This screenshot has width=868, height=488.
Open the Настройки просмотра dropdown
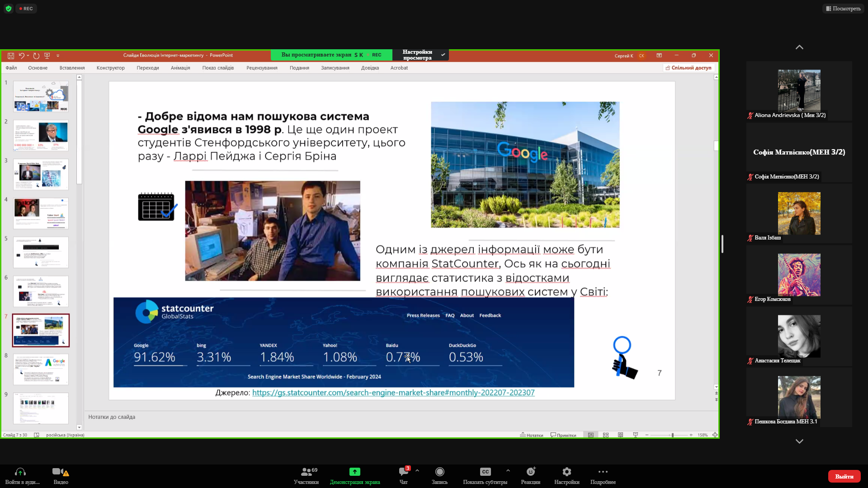pos(420,55)
